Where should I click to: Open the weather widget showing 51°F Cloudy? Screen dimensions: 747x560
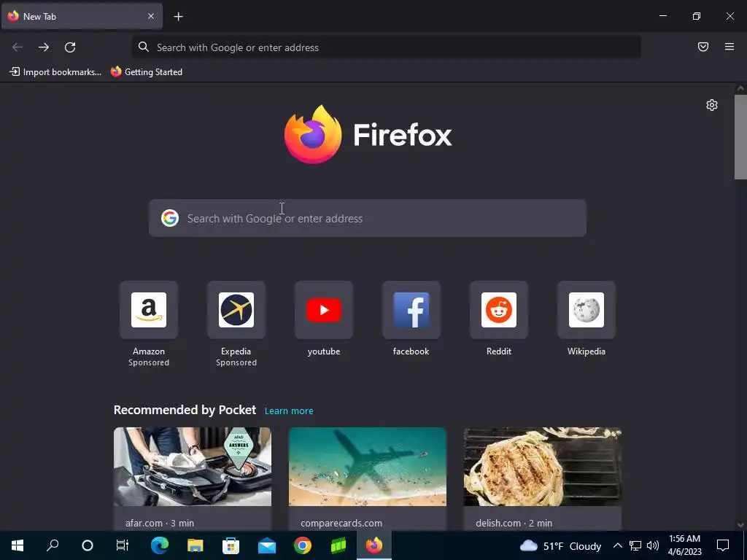tap(560, 545)
